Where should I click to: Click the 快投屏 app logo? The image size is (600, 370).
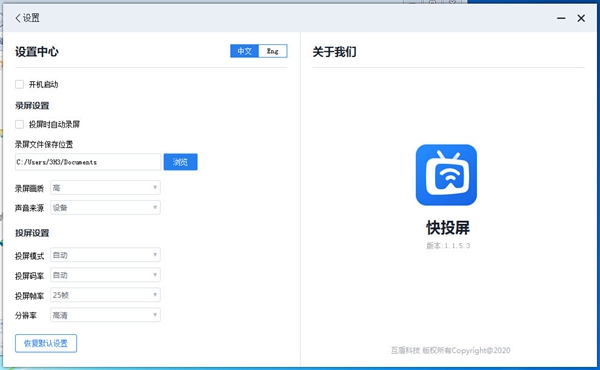[x=446, y=175]
